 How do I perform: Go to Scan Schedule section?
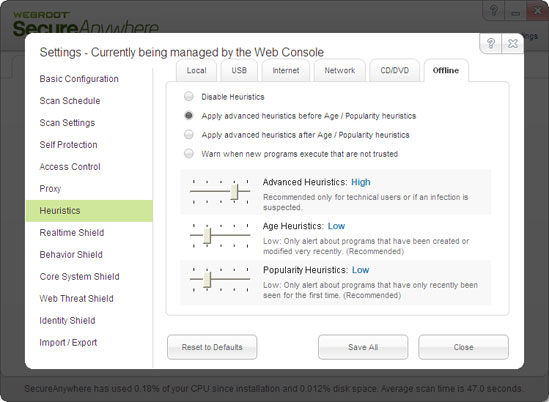point(70,101)
